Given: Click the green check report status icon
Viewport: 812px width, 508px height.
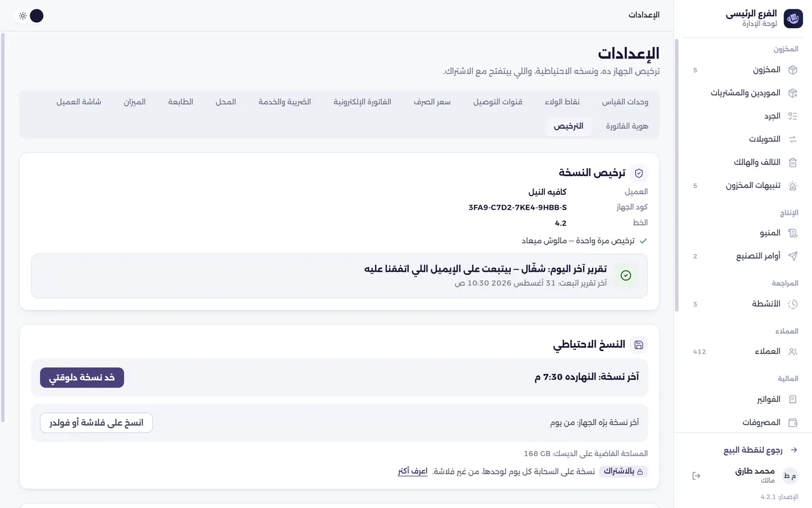Looking at the screenshot, I should coord(626,276).
